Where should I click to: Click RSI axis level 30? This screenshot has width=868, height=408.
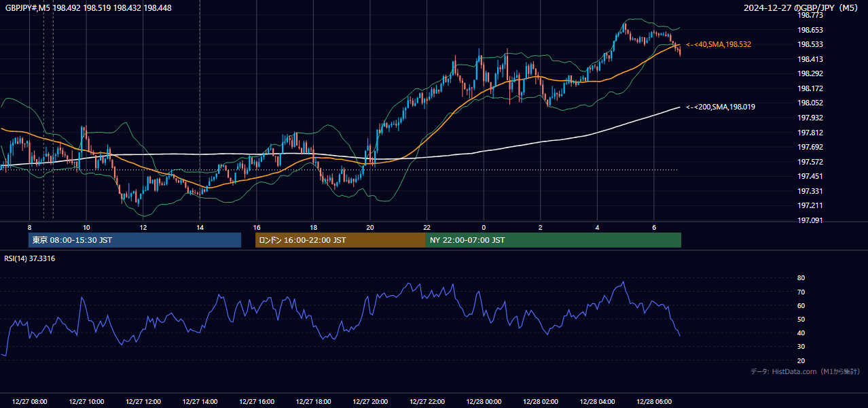801,347
